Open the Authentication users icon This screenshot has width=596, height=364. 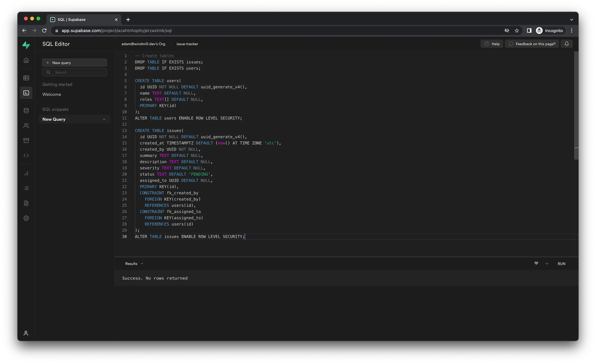coord(26,126)
